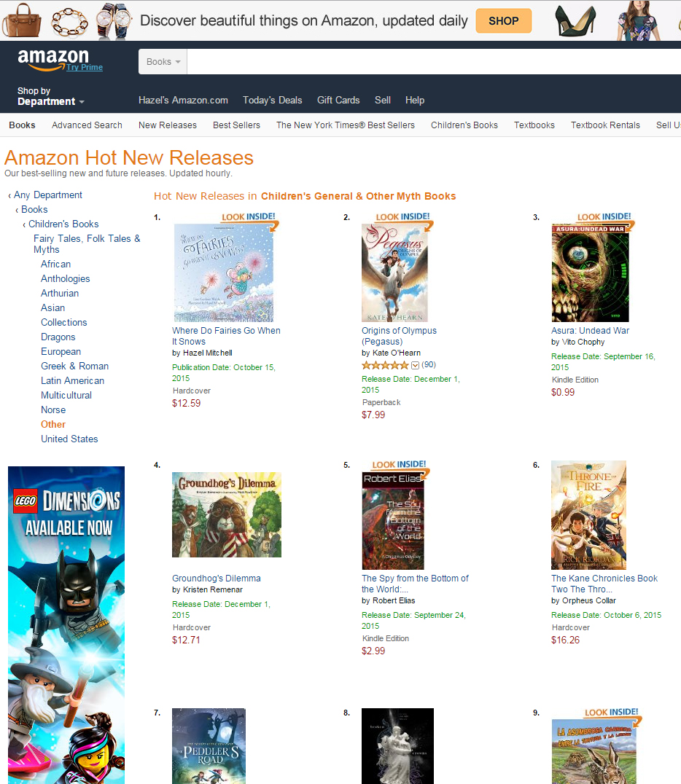Expand the Shop by Department menu
681x784 pixels.
(x=50, y=96)
